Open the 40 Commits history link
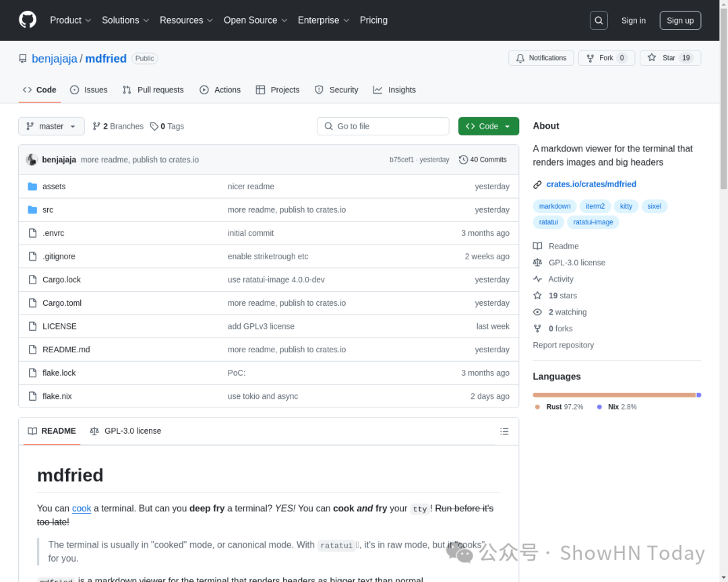 click(x=483, y=160)
